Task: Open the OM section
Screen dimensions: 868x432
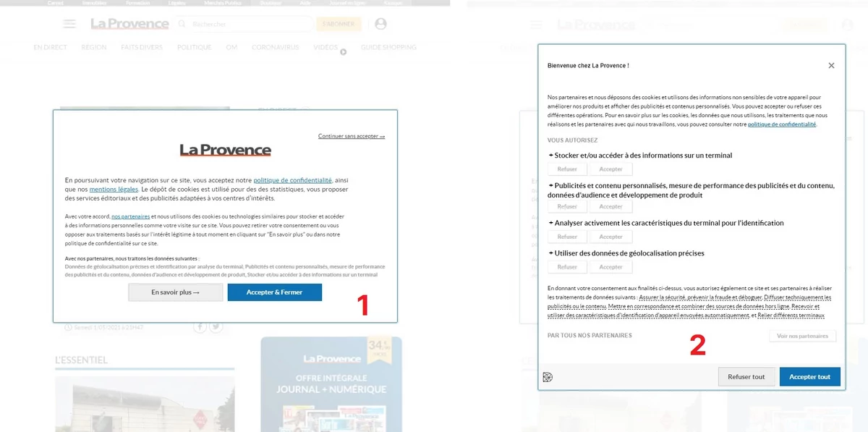Action: tap(231, 48)
